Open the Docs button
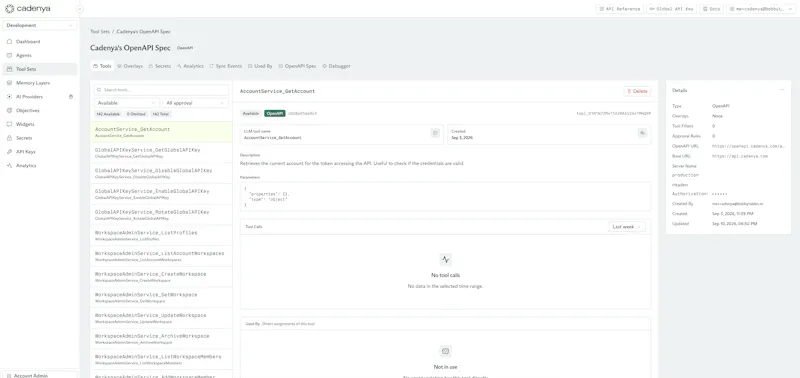This screenshot has width=800, height=378. tap(712, 9)
